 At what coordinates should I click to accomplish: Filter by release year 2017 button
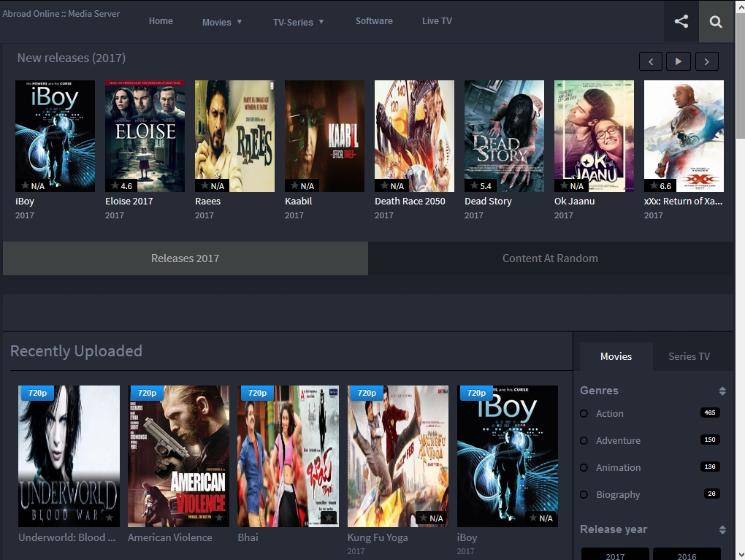click(615, 554)
